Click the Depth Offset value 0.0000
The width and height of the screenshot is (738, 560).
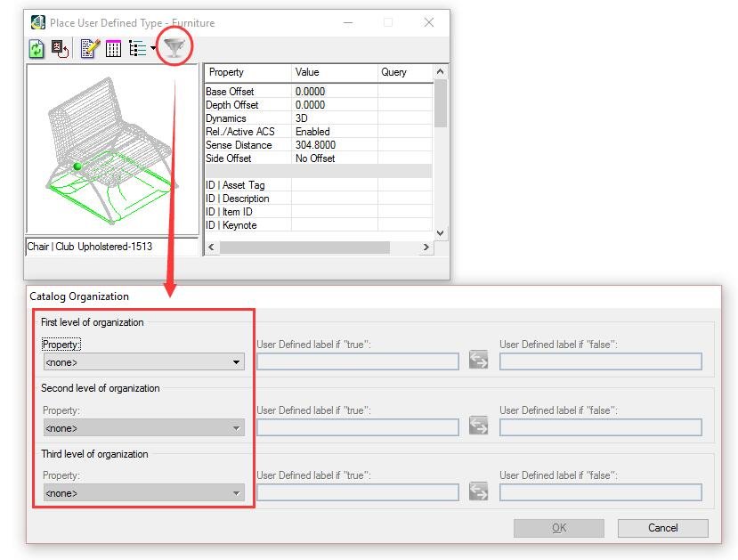point(310,105)
